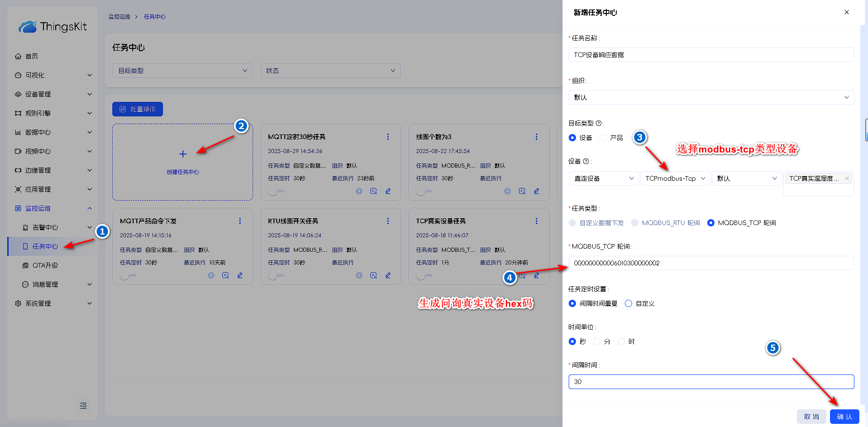
Task: Open the OTA升级 menu item
Action: pos(45,265)
